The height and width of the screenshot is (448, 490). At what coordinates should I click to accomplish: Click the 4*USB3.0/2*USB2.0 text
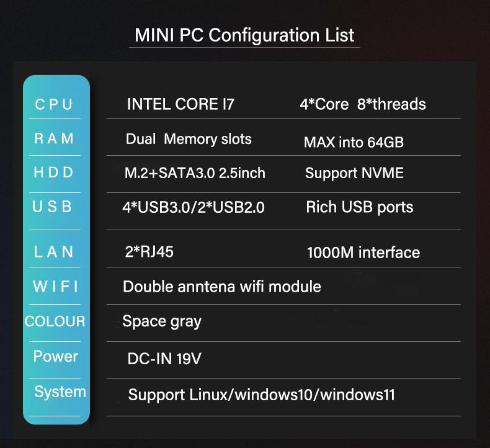[194, 207]
